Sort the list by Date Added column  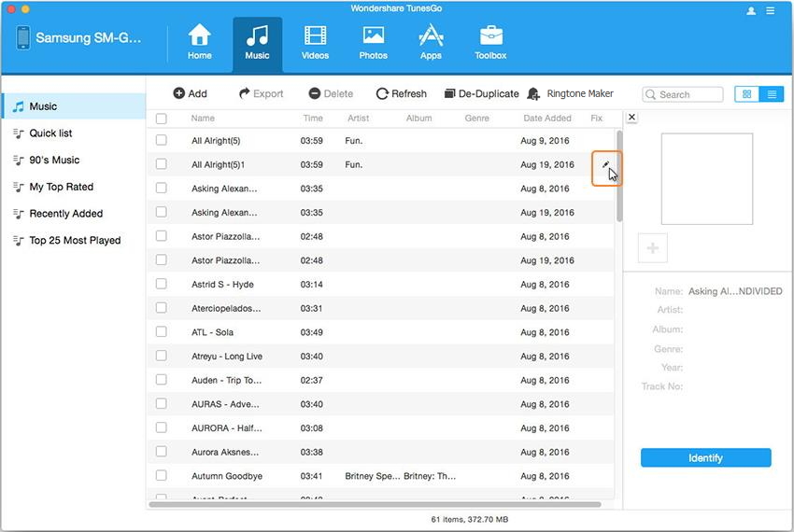coord(546,119)
